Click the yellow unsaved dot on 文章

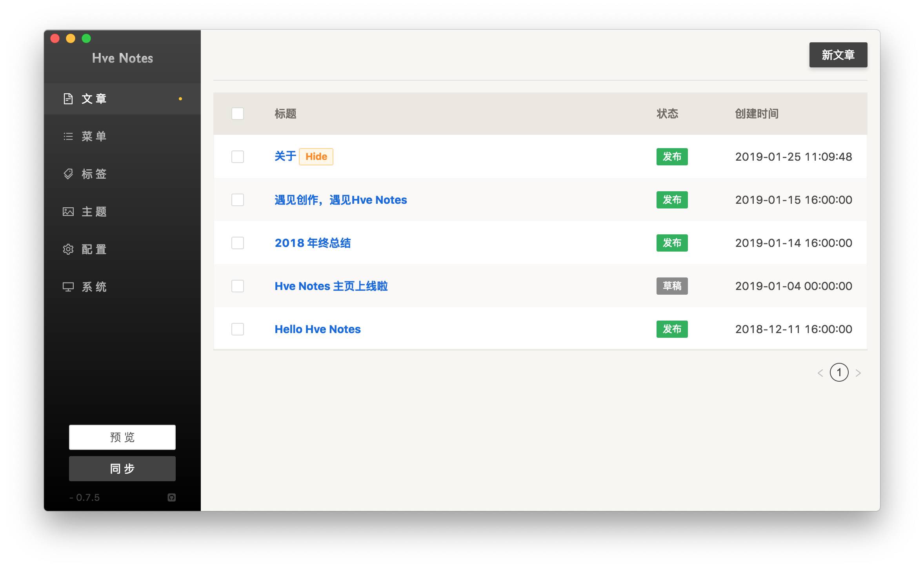180,99
